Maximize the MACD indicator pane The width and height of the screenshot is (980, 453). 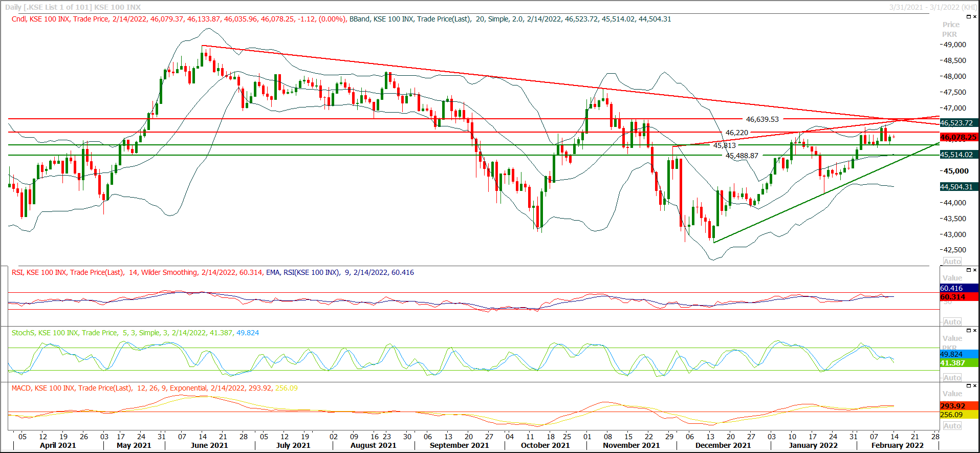pos(968,385)
